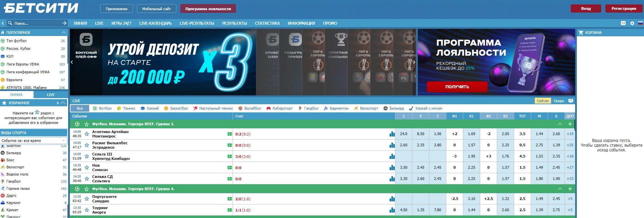Switch to the ЛИНИЯ tab in sidebar
Screen dimensions: 644x218
click(16, 95)
